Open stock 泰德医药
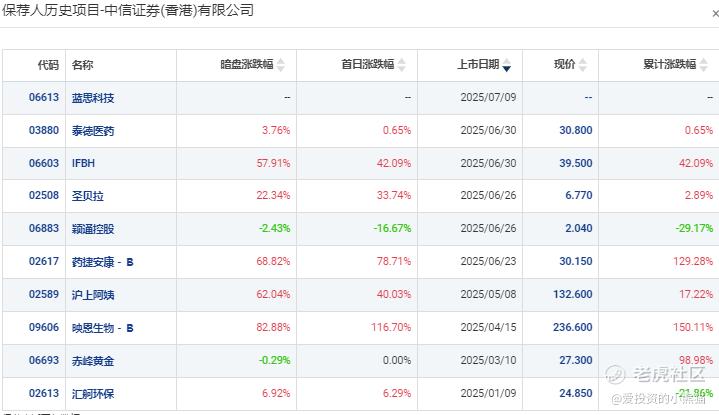 pos(93,131)
